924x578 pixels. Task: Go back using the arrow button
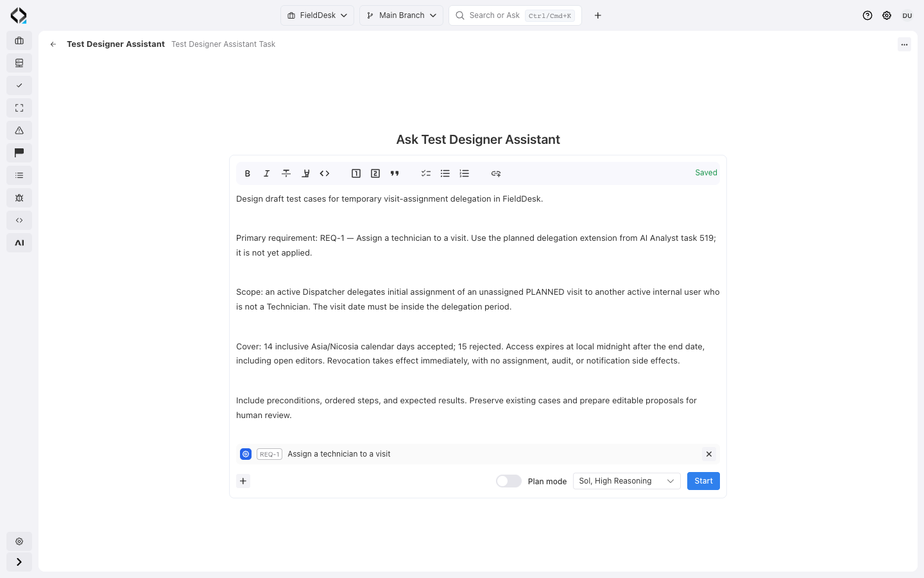(53, 44)
